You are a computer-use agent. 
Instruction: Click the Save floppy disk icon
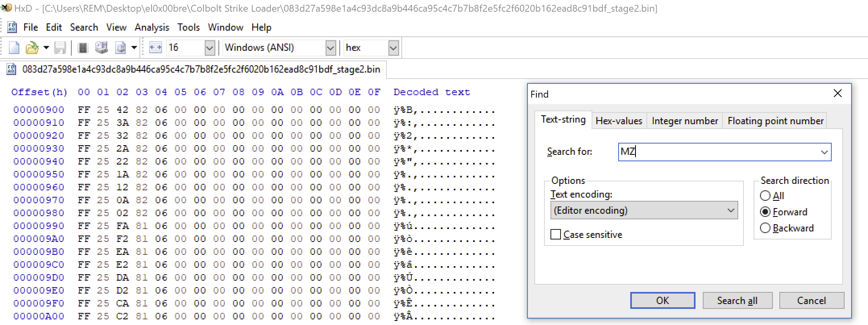(60, 48)
